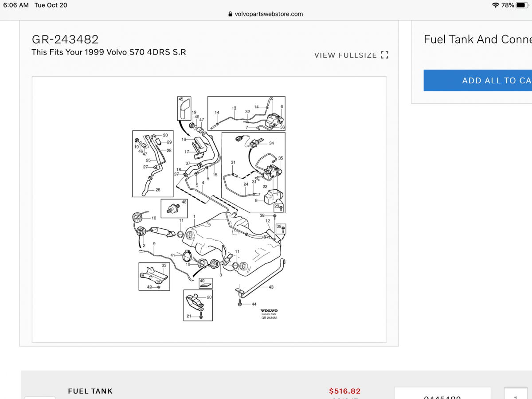Click the part number 9445482 box
Screen dimensions: 532x399
coord(442,393)
